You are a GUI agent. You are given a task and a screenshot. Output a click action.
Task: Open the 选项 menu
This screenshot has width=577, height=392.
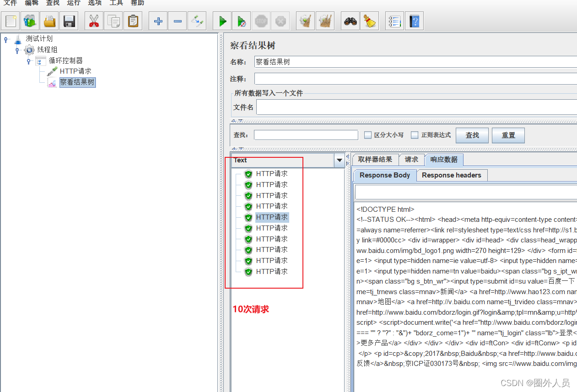pyautogui.click(x=95, y=3)
